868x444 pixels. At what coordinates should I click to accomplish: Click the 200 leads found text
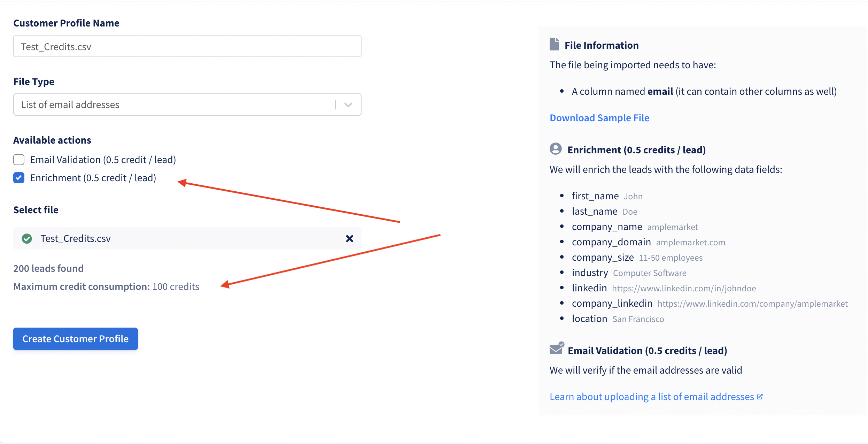[x=48, y=268]
